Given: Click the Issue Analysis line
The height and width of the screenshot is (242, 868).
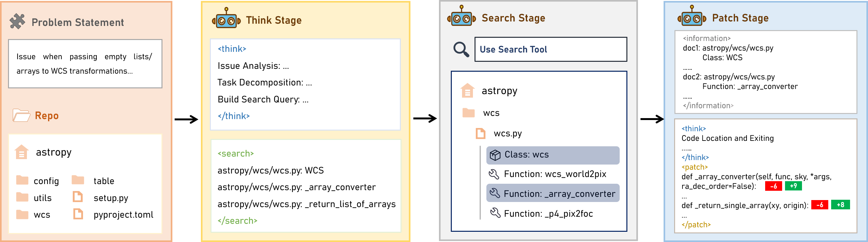Looking at the screenshot, I should click(253, 66).
